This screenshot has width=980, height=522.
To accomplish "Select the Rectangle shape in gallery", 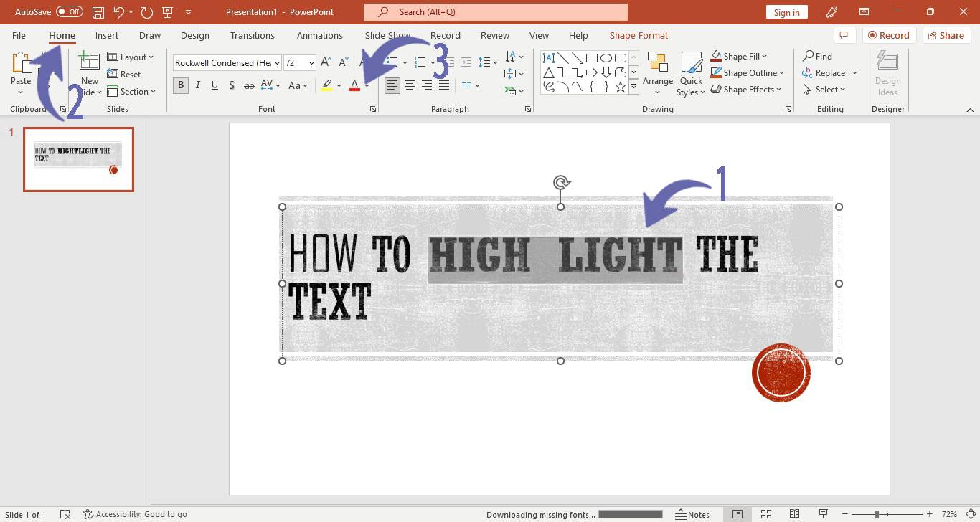I will click(x=591, y=58).
